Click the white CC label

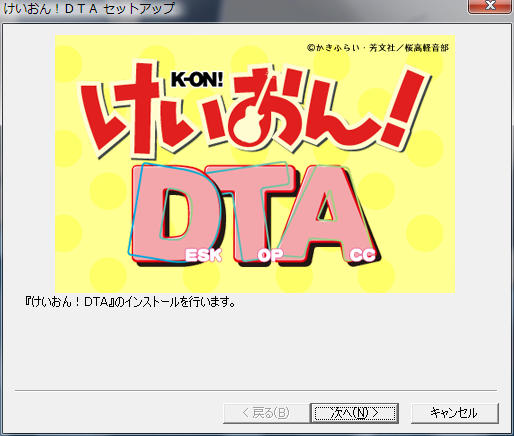point(363,256)
